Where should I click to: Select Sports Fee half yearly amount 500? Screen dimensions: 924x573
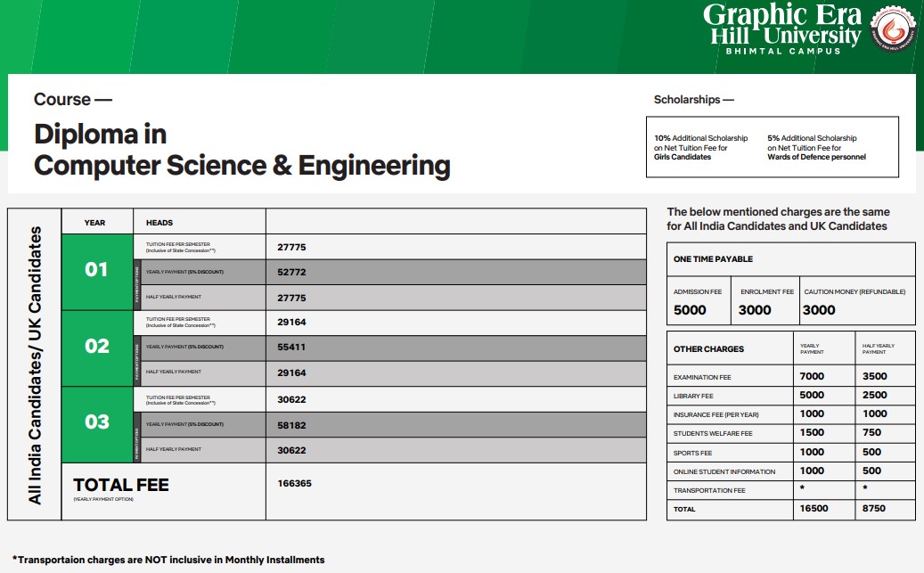coord(871,452)
